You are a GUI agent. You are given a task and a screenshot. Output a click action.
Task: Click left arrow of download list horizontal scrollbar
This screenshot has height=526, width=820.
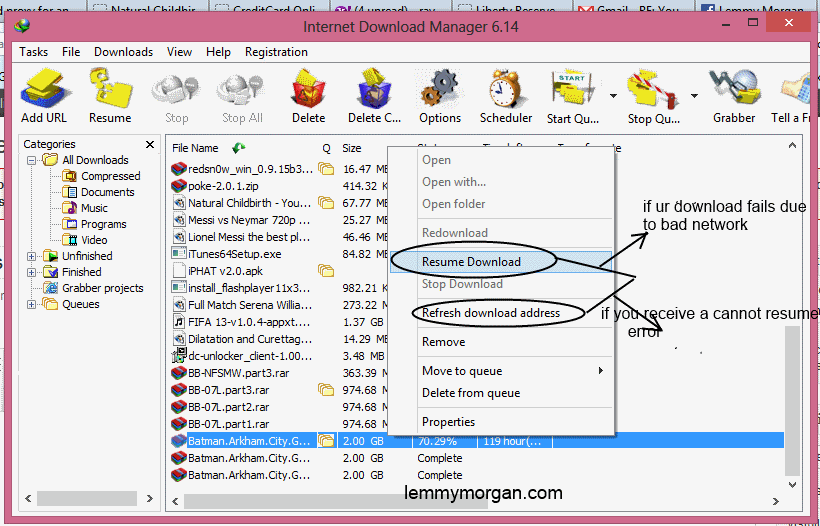175,501
